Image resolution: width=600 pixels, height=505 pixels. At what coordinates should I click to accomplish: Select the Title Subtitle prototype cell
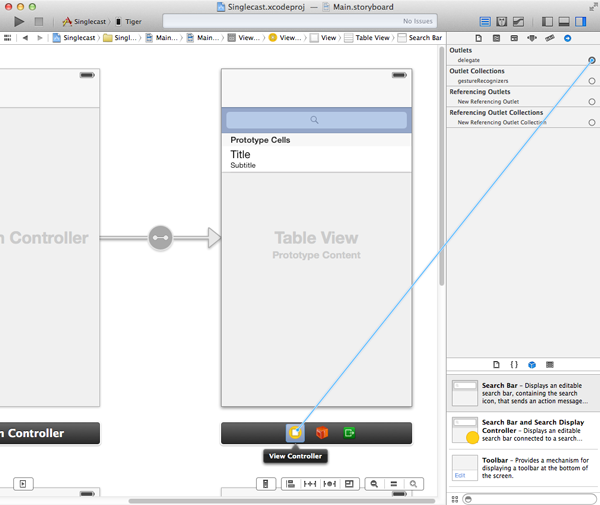[x=316, y=159]
